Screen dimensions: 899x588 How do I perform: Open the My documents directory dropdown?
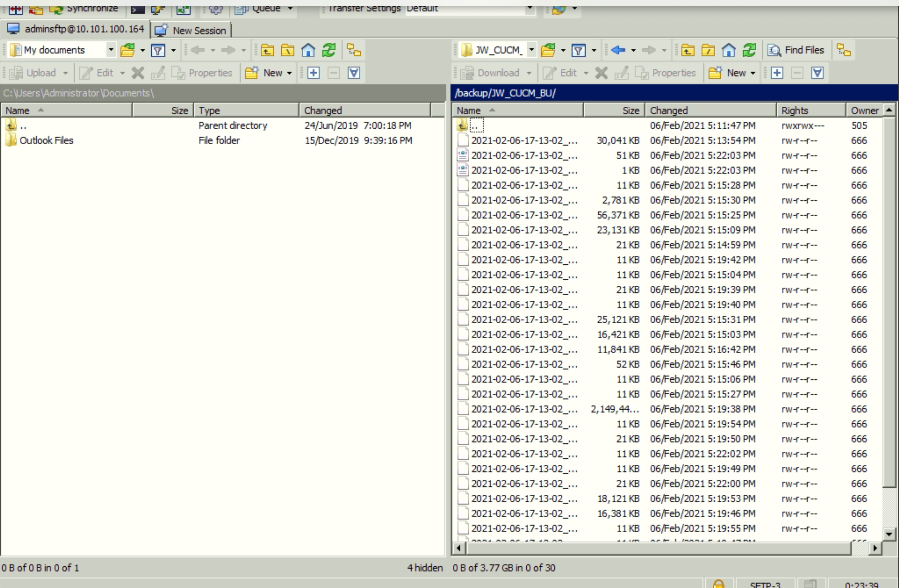pyautogui.click(x=111, y=49)
